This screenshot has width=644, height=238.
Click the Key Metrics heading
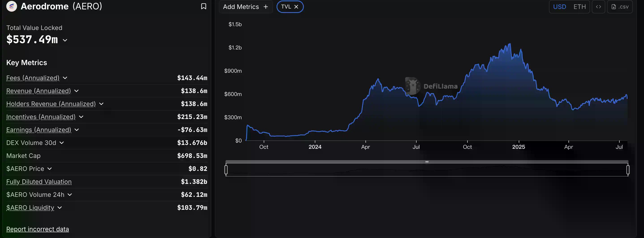point(26,62)
